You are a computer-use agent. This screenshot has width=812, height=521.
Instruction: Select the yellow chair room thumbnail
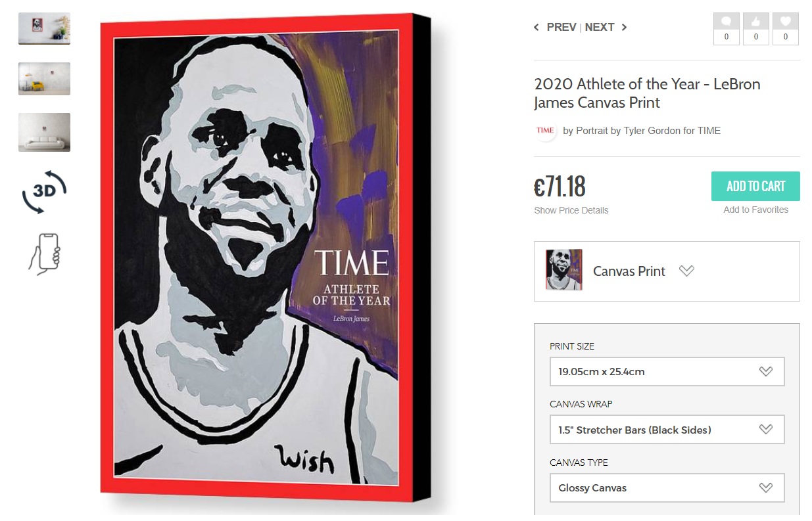tap(44, 79)
